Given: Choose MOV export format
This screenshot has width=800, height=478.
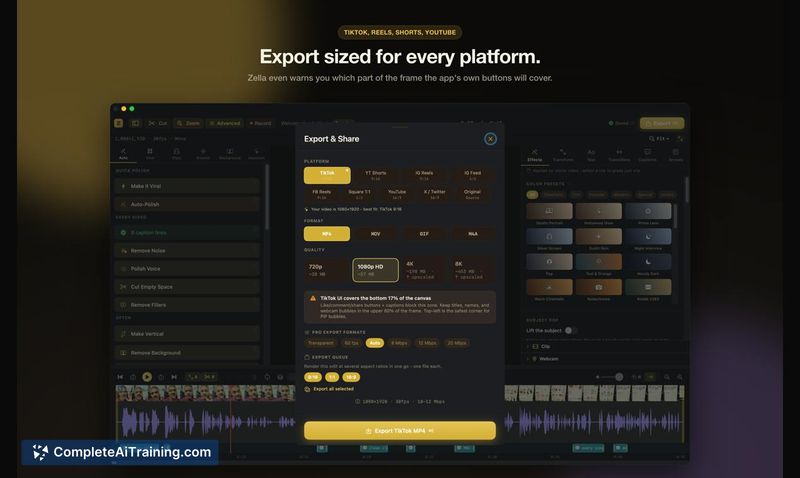Looking at the screenshot, I should (376, 234).
